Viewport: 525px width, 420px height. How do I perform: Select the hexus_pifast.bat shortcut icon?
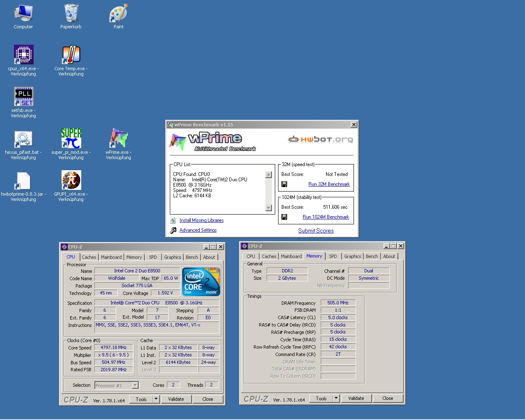point(23,138)
